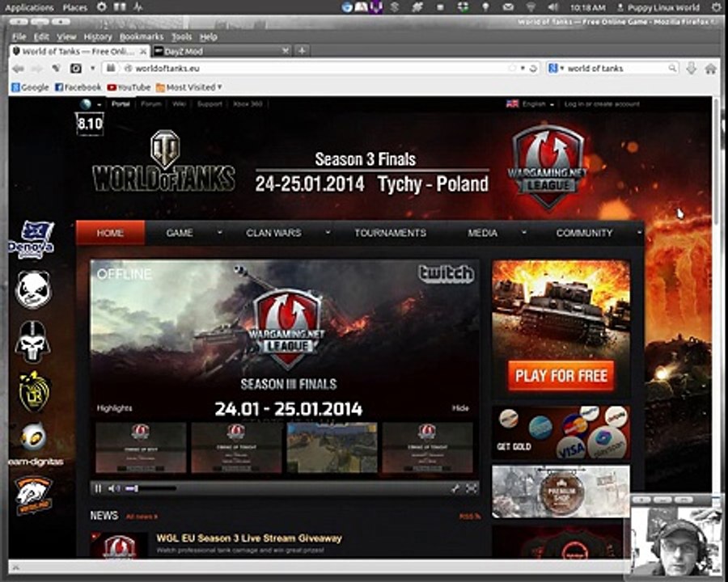
Task: Open the English language dropdown
Action: [x=530, y=104]
